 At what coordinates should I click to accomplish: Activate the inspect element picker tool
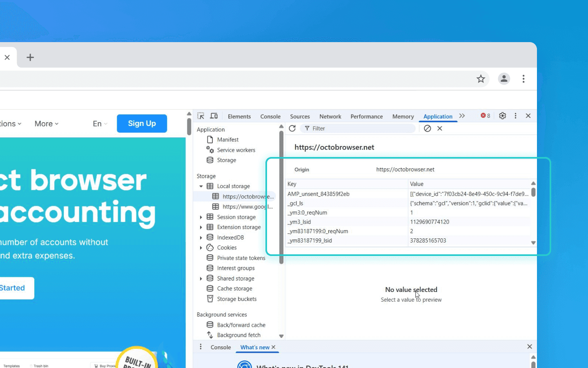click(200, 116)
